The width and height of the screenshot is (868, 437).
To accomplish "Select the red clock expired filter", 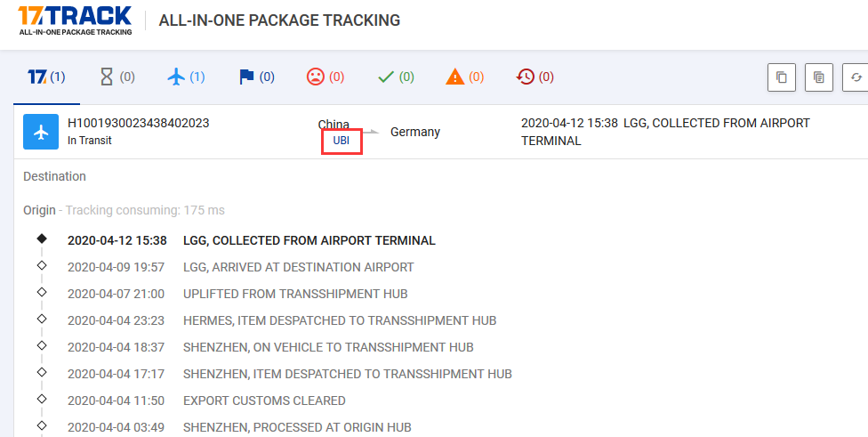I will pyautogui.click(x=534, y=77).
